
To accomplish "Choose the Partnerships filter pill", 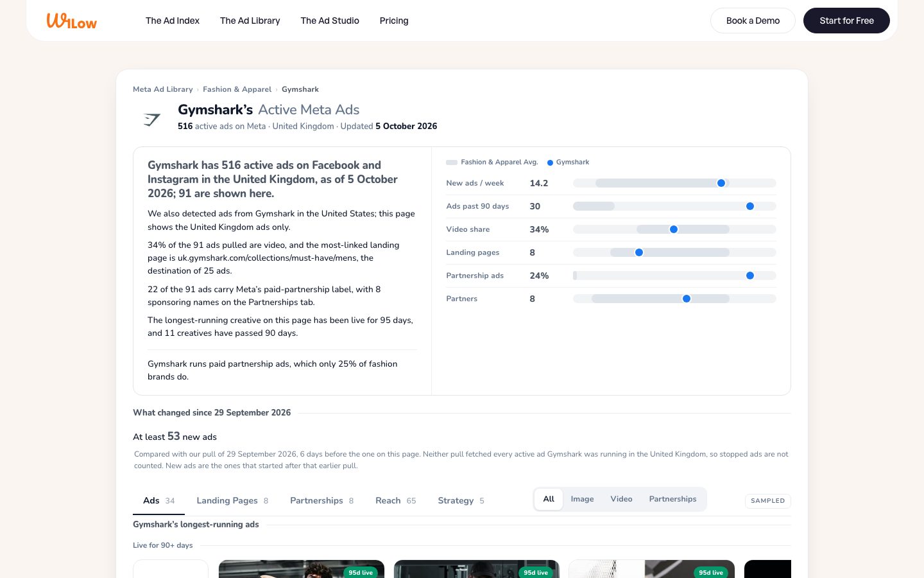I will tap(672, 499).
